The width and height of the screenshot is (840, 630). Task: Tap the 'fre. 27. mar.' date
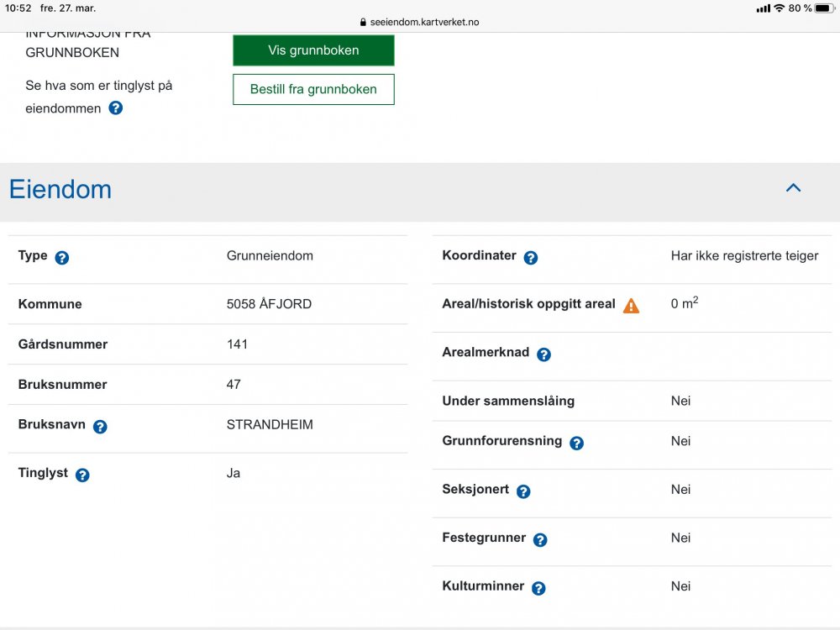tap(68, 8)
